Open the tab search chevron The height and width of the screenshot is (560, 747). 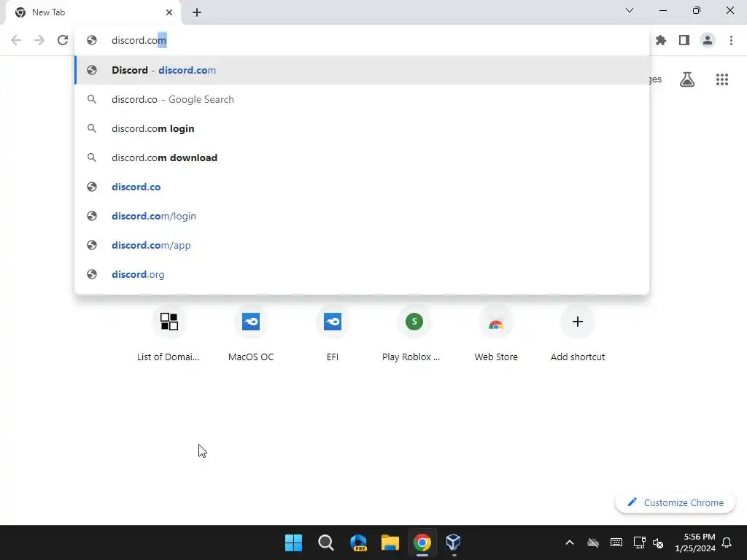tap(630, 10)
